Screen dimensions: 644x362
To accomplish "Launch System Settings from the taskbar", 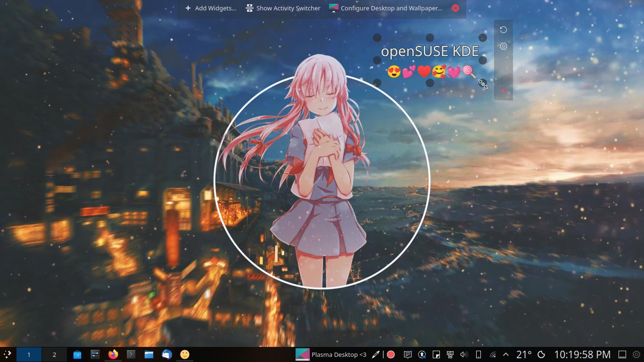I will 95,354.
